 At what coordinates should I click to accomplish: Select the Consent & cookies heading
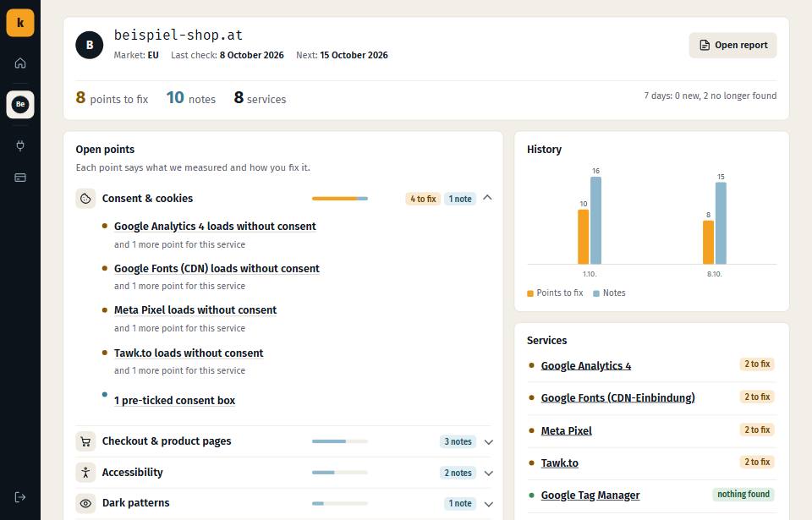tap(147, 199)
